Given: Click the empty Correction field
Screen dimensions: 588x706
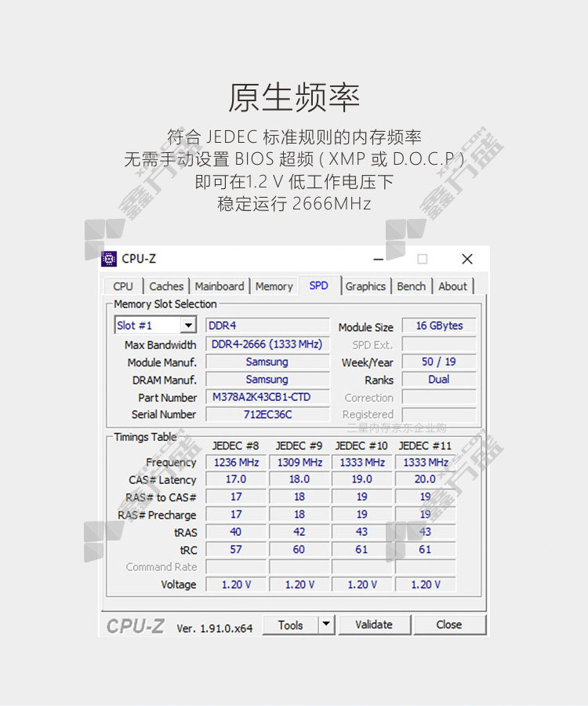Looking at the screenshot, I should (x=439, y=397).
